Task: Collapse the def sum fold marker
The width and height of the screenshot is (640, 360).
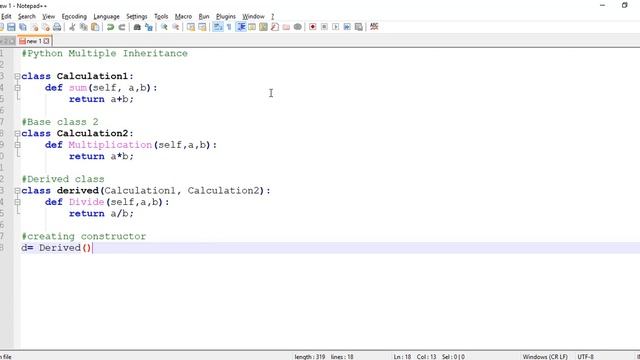Action: (17, 88)
